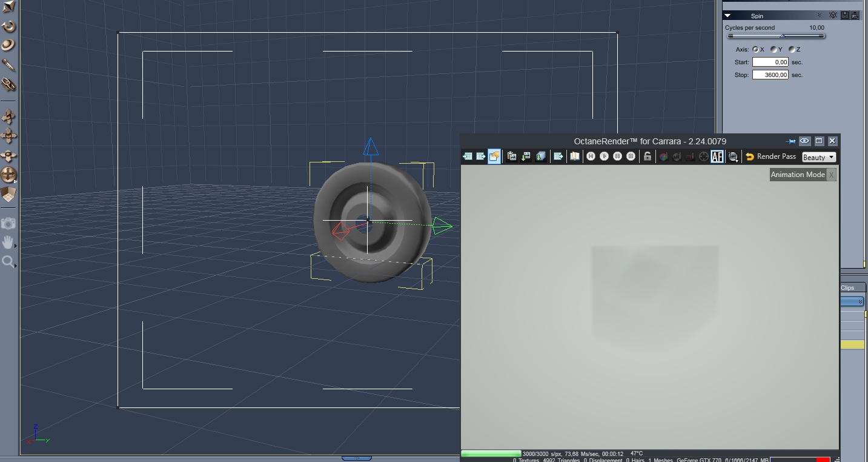This screenshot has height=462, width=868.
Task: Open the book library icon in Octane
Action: (574, 156)
